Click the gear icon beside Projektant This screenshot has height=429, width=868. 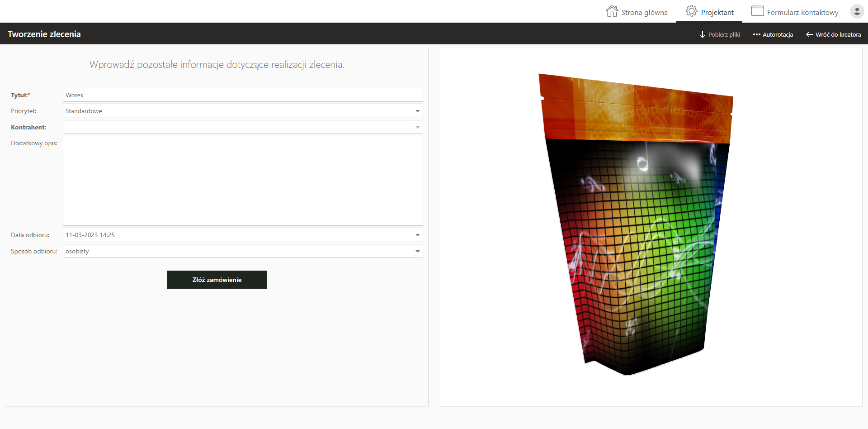pyautogui.click(x=691, y=11)
